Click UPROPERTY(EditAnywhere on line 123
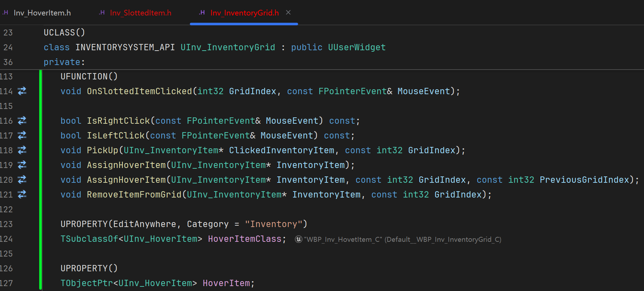Screen dimensions: 644x291 [118, 224]
